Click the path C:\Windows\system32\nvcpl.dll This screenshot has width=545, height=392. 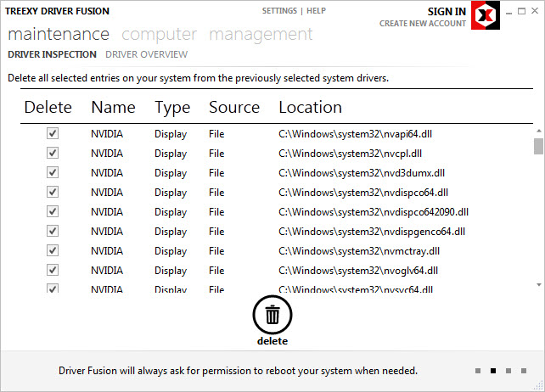(x=351, y=154)
